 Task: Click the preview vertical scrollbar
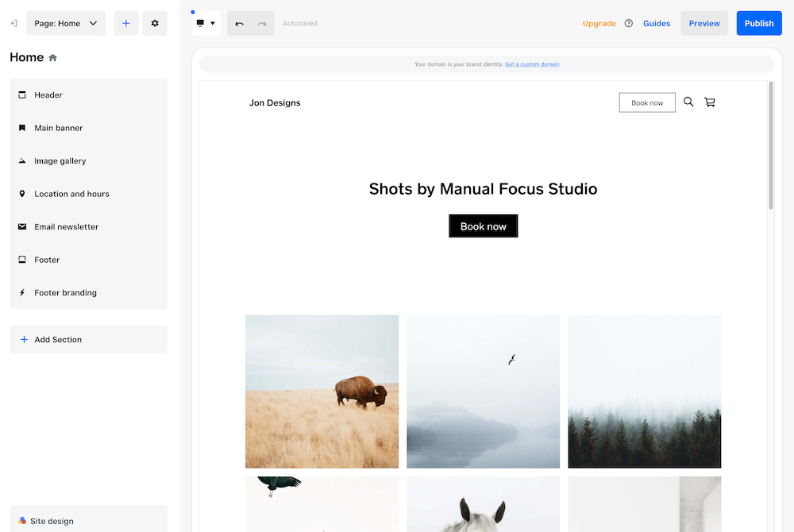(x=771, y=145)
